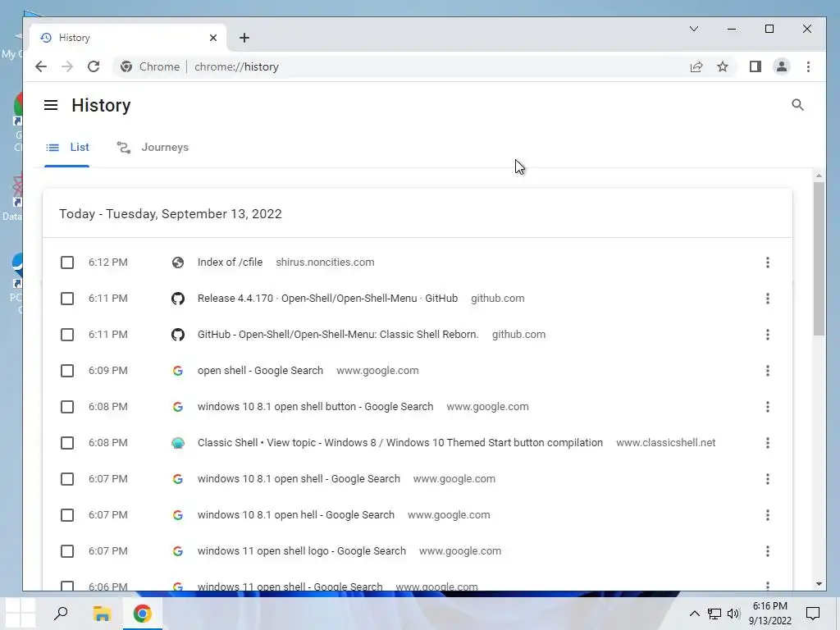Open Chrome's three-dot menu
The width and height of the screenshot is (840, 630).
tap(808, 66)
